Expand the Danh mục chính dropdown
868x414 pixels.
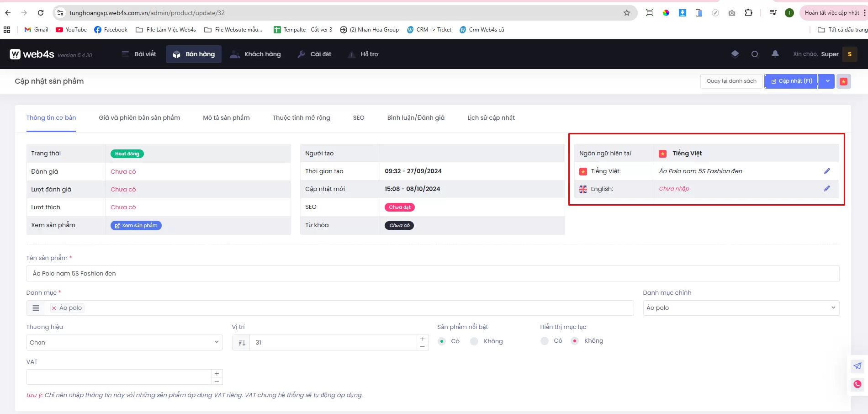[741, 308]
